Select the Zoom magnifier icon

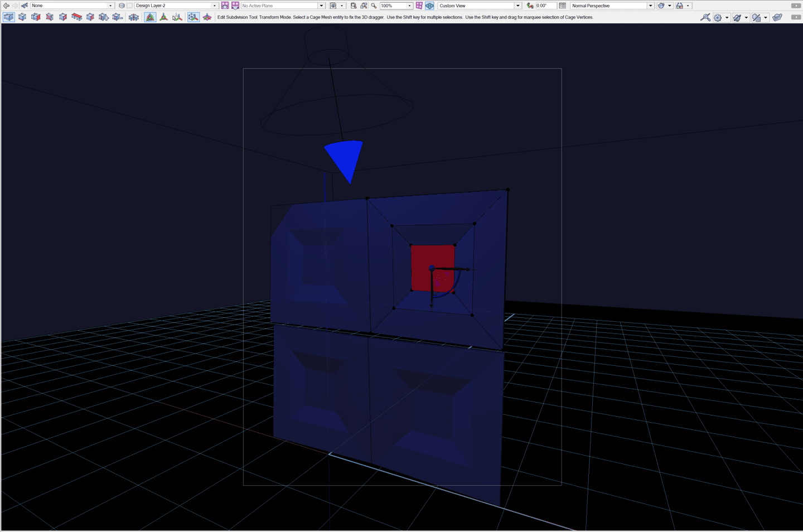point(374,6)
